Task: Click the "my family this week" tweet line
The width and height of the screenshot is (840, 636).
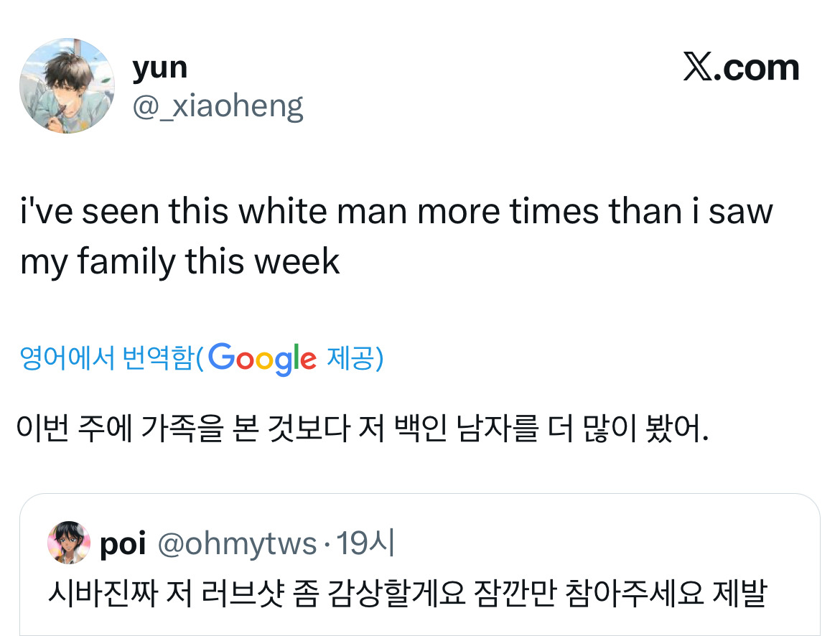Action: click(x=179, y=261)
